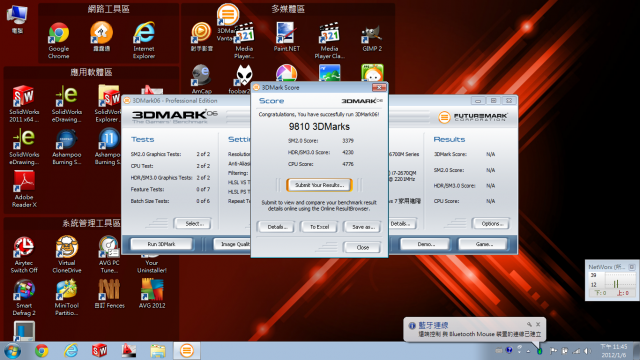The height and width of the screenshot is (360, 640).
Task: Launch SolidWorks 2011 x64 icon
Action: [x=24, y=104]
